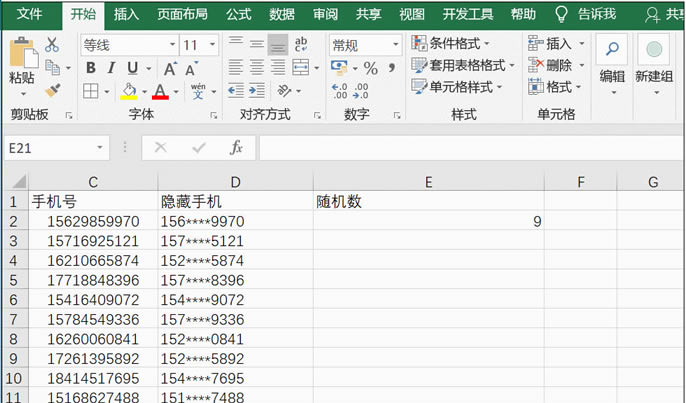Click the Increase Indent icon
The height and width of the screenshot is (403, 686).
click(x=256, y=91)
